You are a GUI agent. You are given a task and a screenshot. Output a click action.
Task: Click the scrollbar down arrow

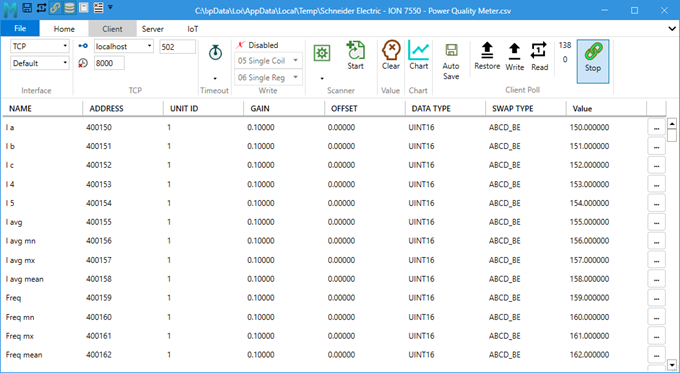pos(672,365)
